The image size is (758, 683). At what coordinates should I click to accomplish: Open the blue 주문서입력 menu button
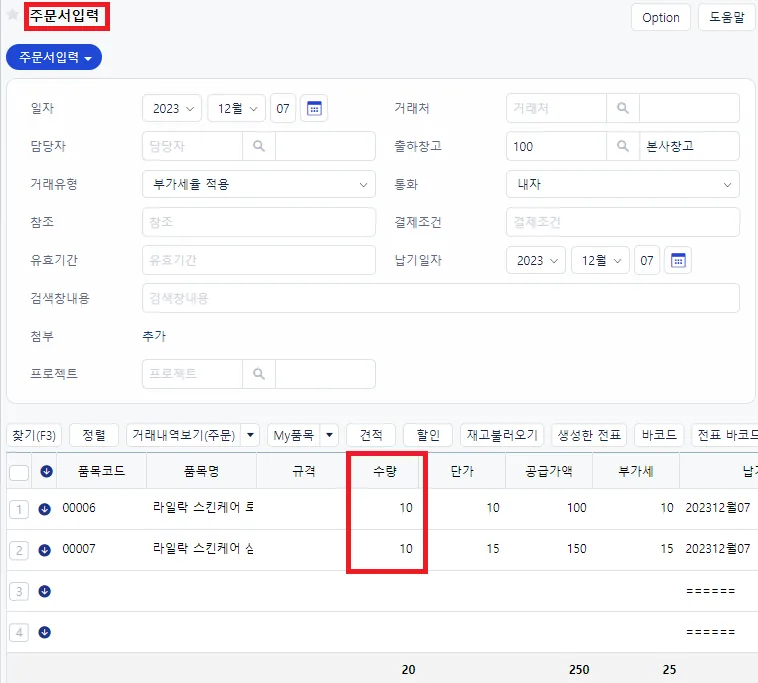(x=54, y=58)
